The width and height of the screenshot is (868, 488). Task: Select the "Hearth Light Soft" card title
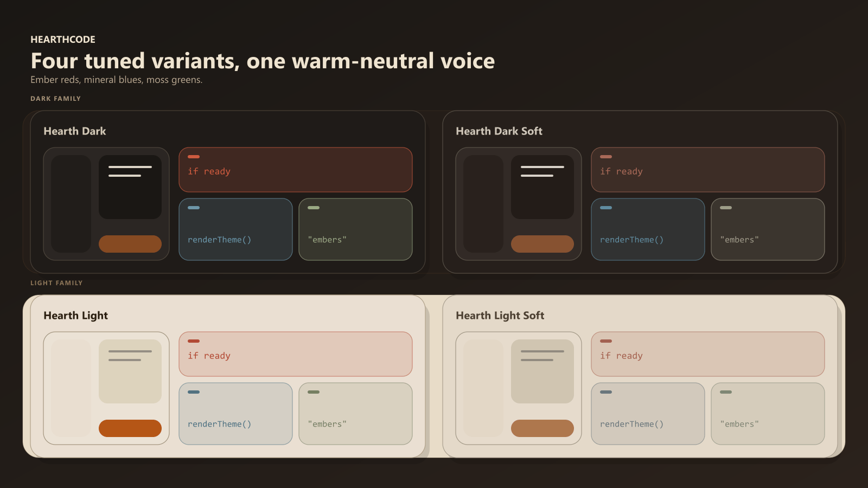pos(500,316)
